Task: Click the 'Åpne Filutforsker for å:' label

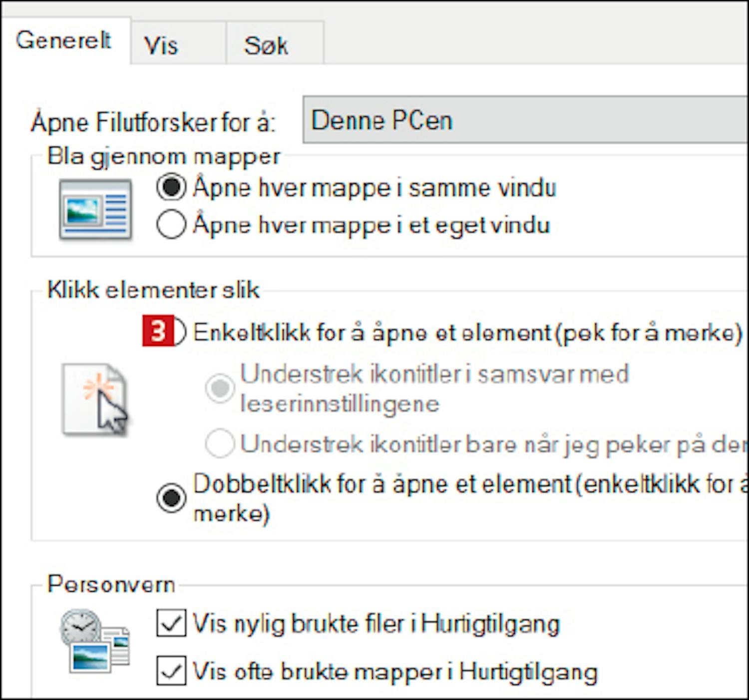Action: 153,122
